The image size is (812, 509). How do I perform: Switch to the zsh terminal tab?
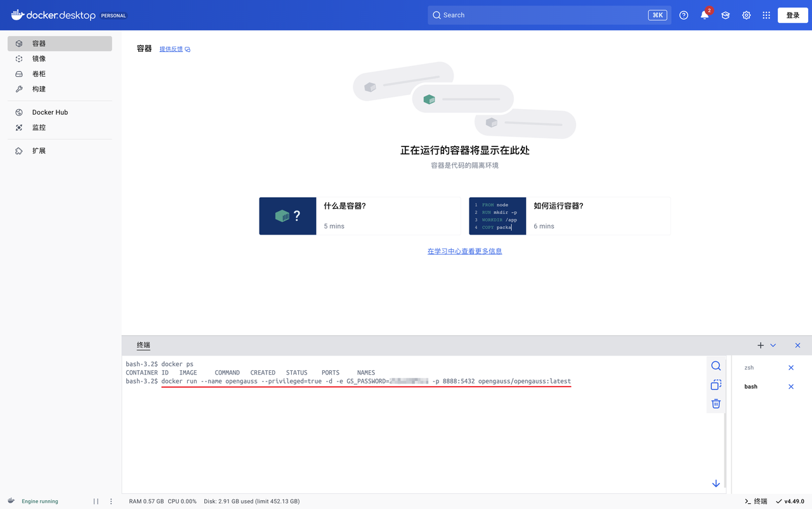pyautogui.click(x=749, y=367)
